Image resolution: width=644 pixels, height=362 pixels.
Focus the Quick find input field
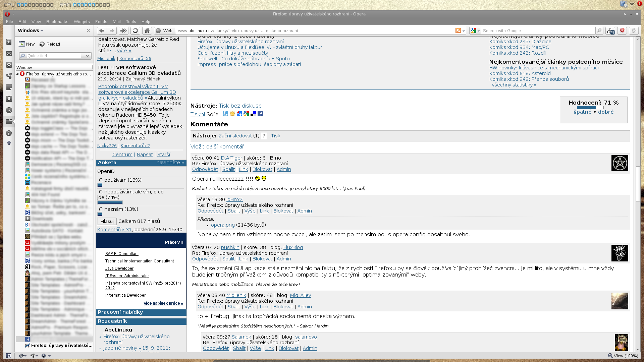[x=54, y=56]
